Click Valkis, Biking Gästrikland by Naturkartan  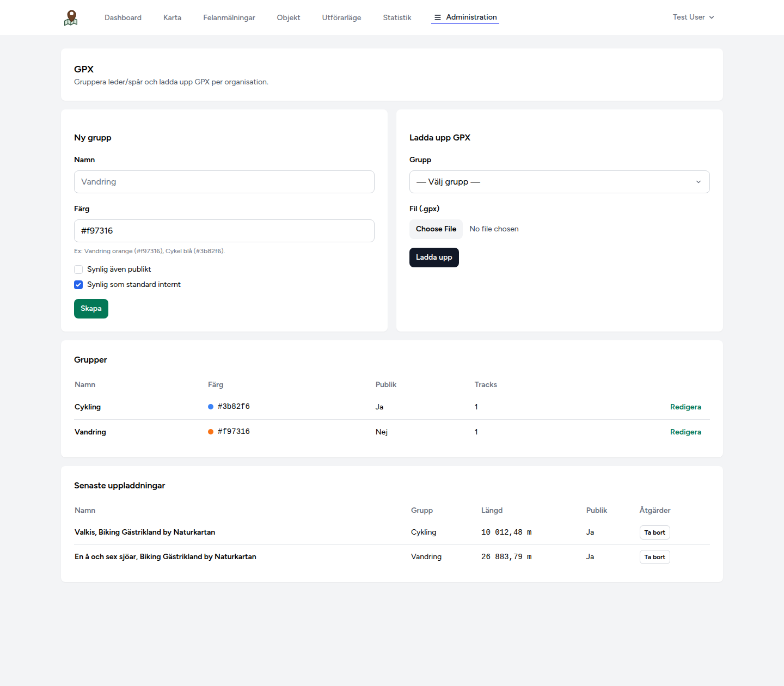pyautogui.click(x=145, y=532)
